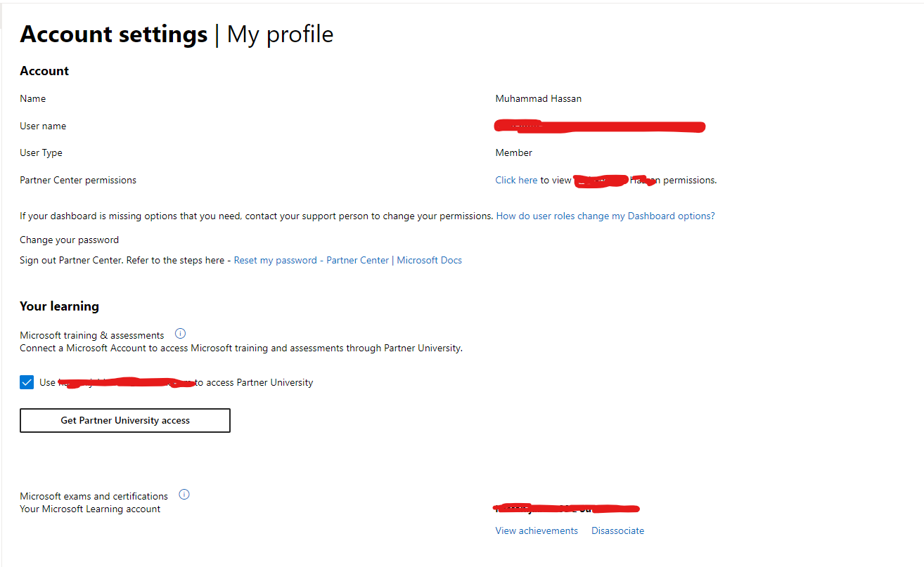Open the Microsoft exams and certifications info tooltip
This screenshot has width=924, height=567.
click(x=184, y=494)
